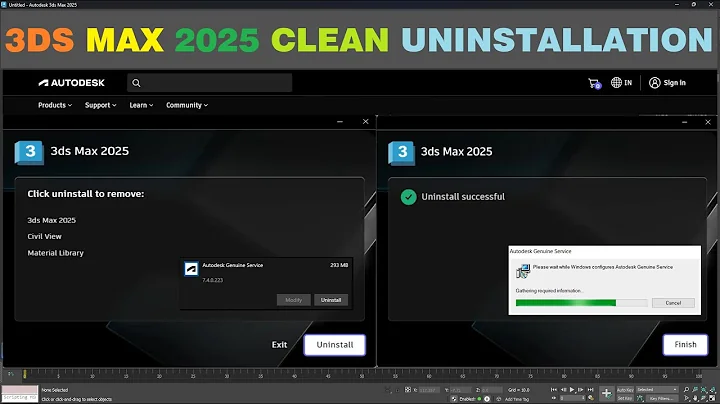
Task: Select the Orbit viewport tool
Action: (x=703, y=398)
